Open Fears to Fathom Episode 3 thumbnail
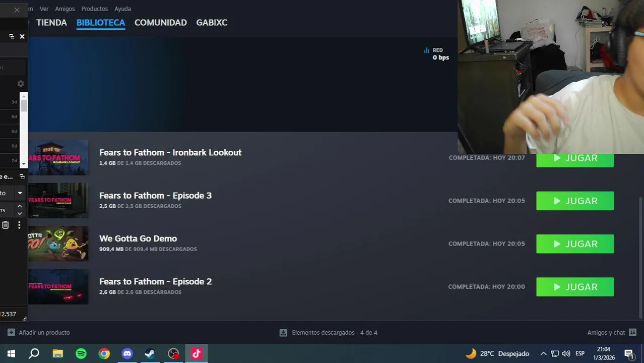Image resolution: width=644 pixels, height=363 pixels. point(58,201)
